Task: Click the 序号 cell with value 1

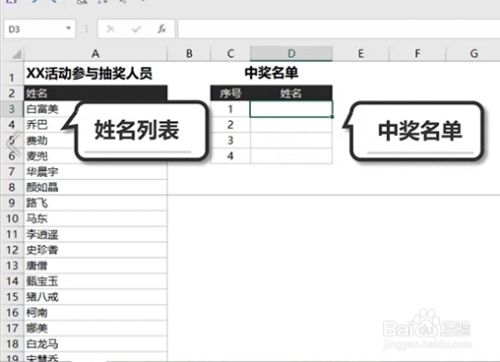Action: point(230,109)
